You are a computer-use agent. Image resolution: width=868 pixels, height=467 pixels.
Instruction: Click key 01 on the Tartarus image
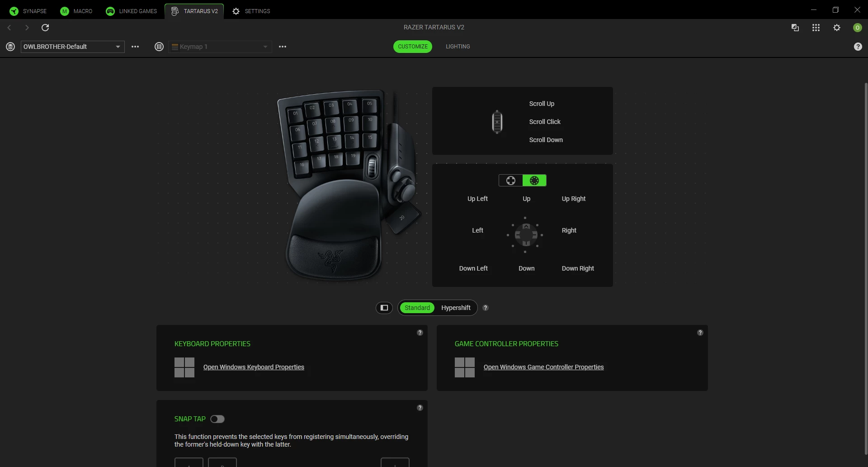tap(296, 114)
